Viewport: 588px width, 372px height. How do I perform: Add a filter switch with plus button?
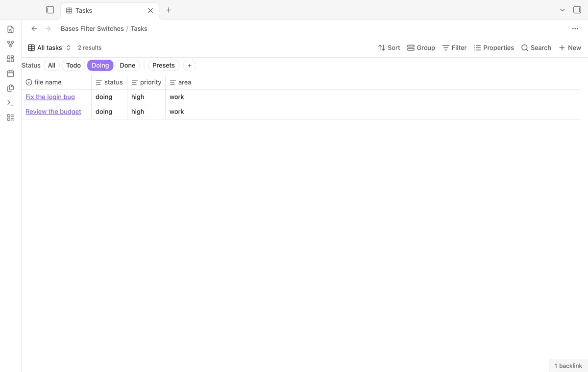click(190, 66)
